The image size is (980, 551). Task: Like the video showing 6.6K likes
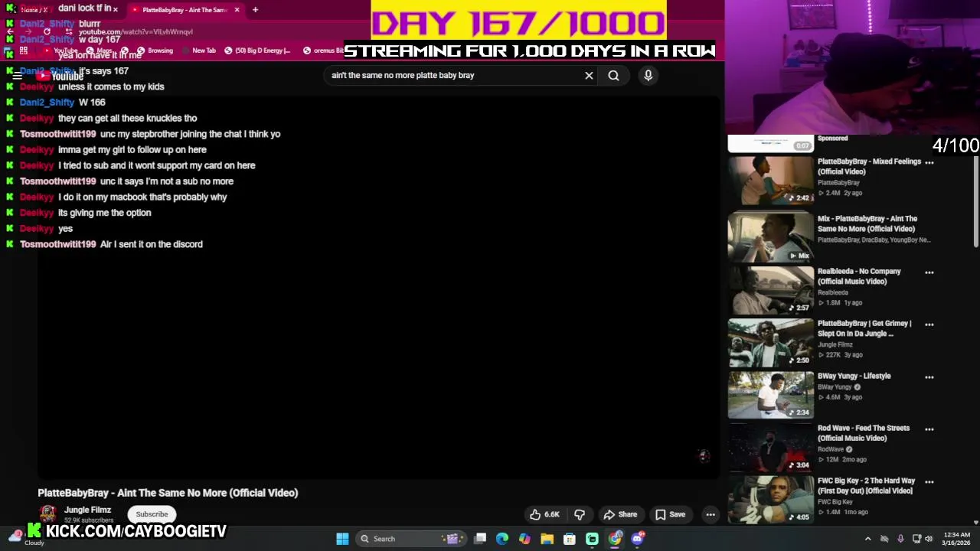click(544, 514)
